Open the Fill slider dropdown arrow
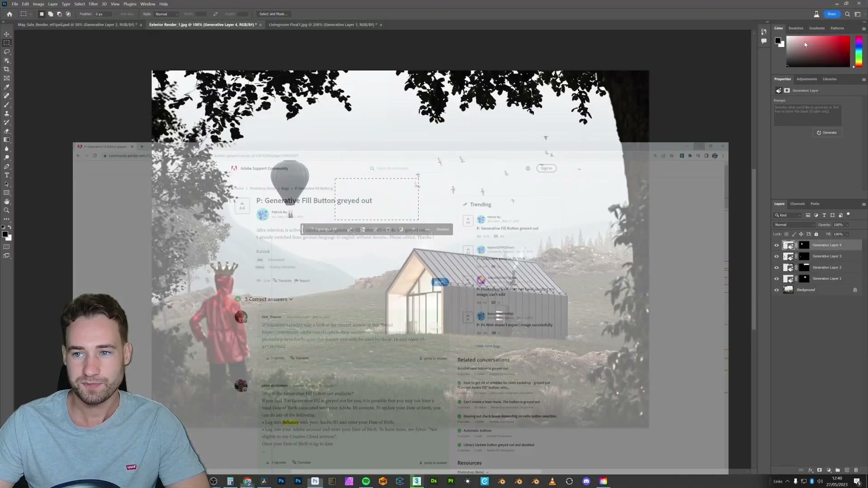Screen dimensions: 868x488 (847, 234)
